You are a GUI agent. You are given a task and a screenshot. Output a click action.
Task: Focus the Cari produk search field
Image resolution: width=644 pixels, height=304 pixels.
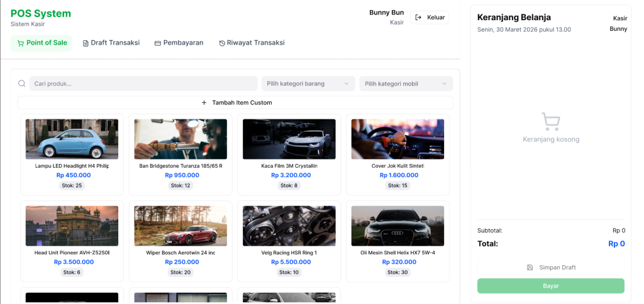click(x=143, y=84)
